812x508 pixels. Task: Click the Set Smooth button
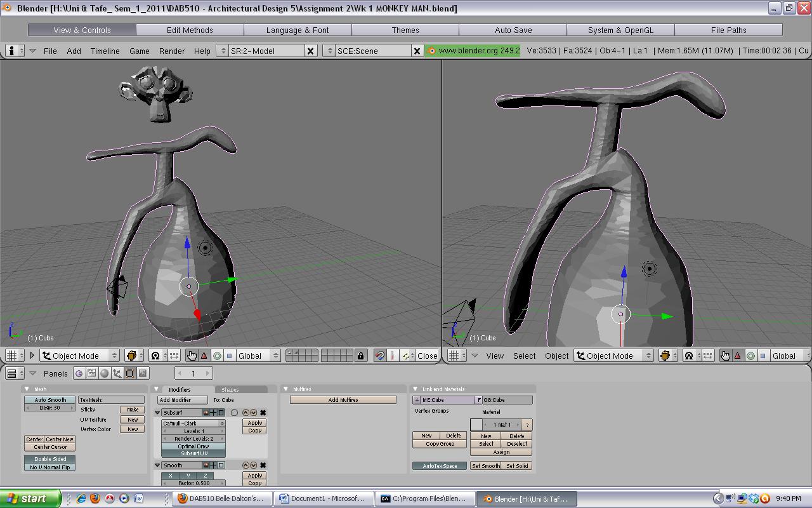coord(485,466)
